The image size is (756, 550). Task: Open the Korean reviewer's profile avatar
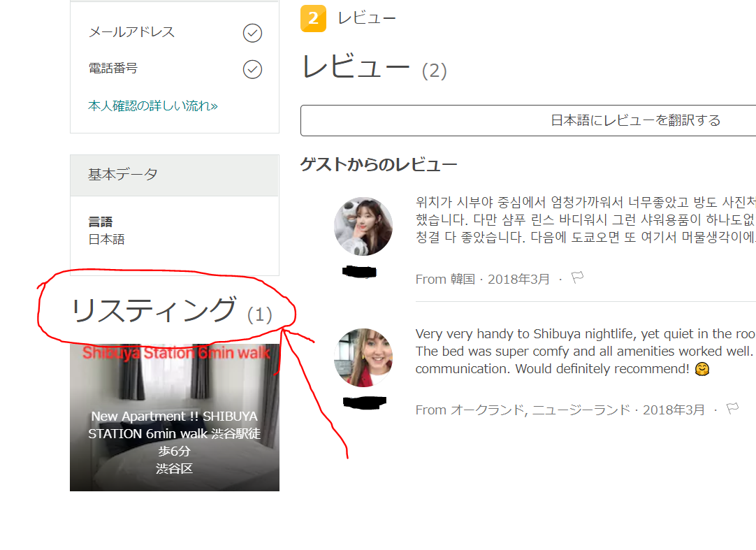pos(363,226)
